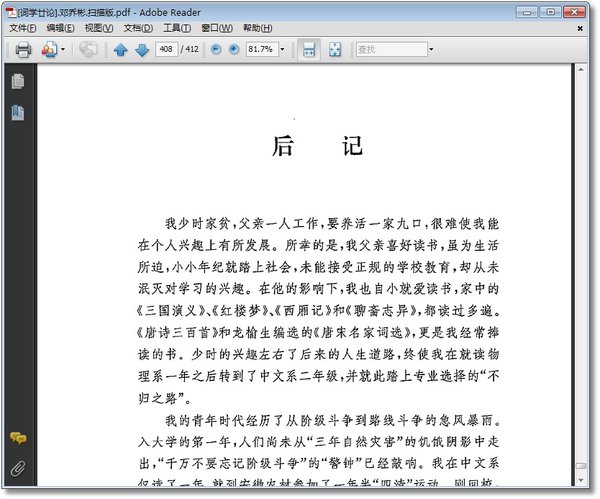Screen dimensions: 600x499
Task: Open the search options dropdown arrow
Action: pyautogui.click(x=431, y=49)
